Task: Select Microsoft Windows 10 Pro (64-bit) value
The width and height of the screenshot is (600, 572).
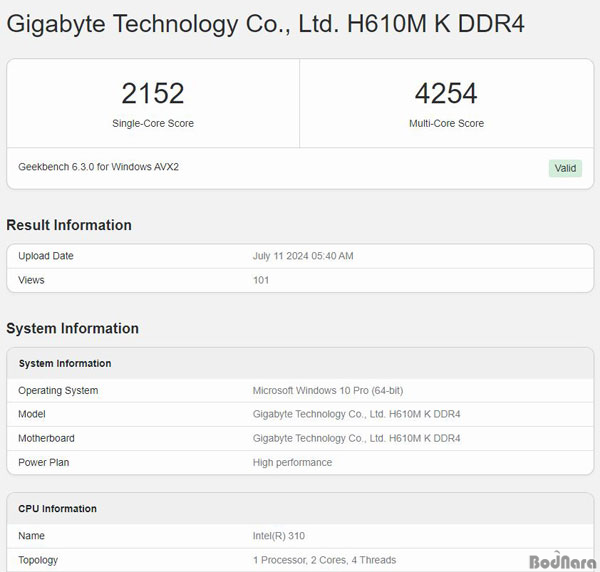Action: (328, 391)
